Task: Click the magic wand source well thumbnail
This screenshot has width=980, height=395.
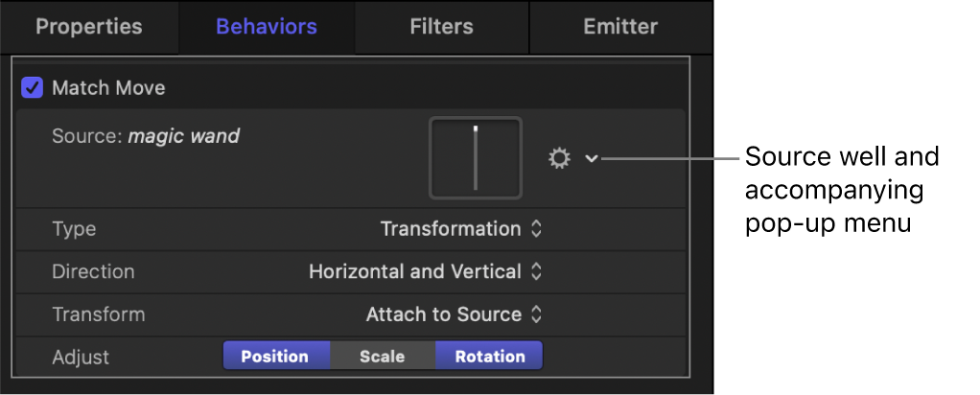Action: 476,158
